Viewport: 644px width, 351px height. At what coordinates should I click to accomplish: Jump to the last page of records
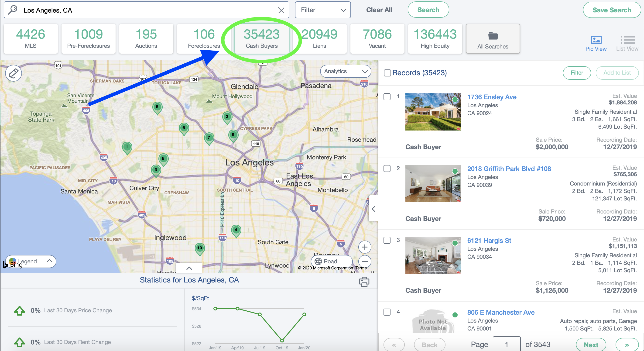[x=627, y=345]
